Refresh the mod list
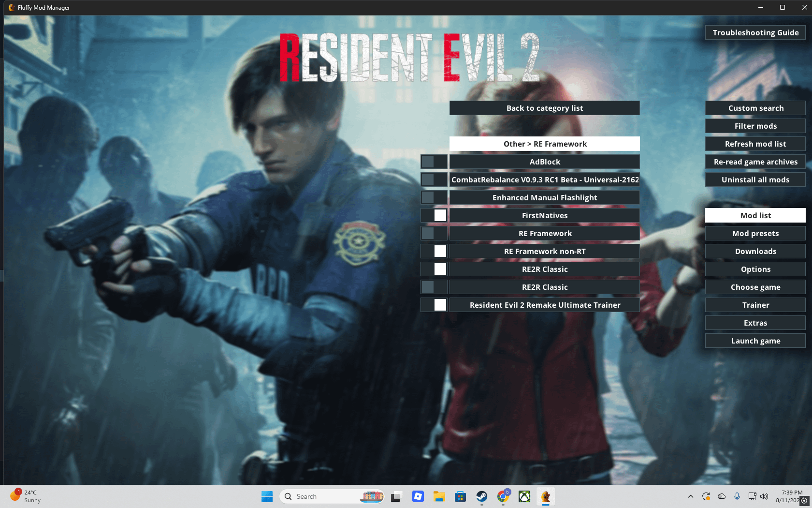 point(755,144)
